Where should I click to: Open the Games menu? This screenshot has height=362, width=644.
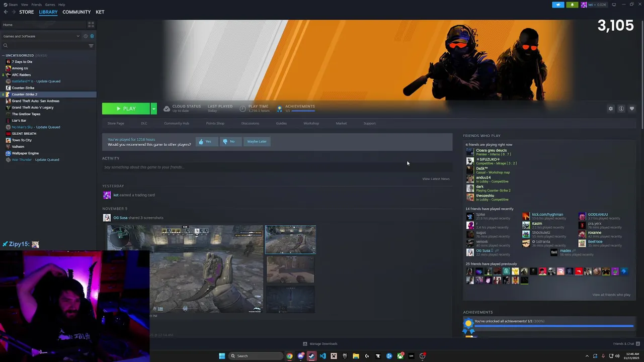point(50,5)
